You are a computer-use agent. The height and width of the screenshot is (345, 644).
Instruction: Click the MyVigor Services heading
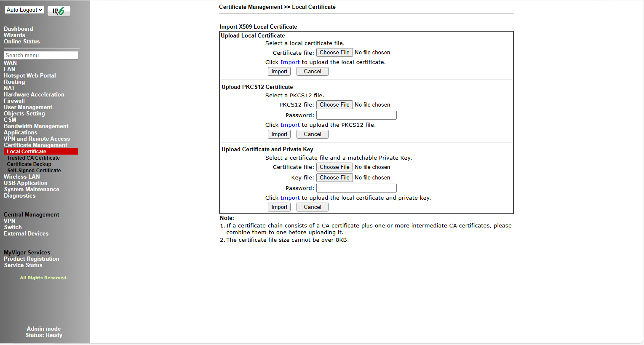coord(27,252)
